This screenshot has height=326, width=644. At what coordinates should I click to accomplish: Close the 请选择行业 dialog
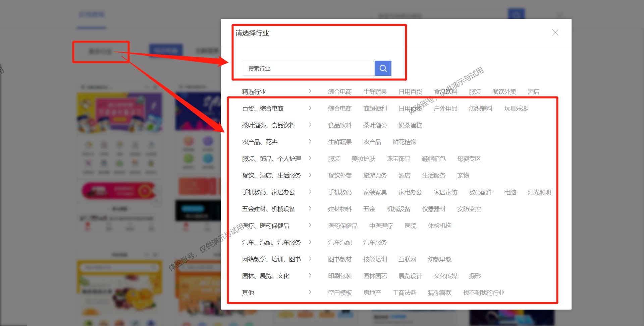(555, 32)
